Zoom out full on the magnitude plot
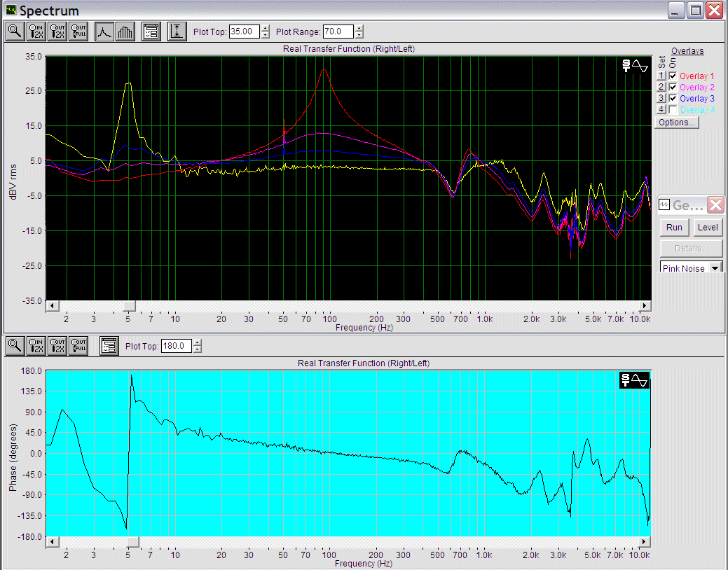This screenshot has height=570, width=728. click(78, 32)
